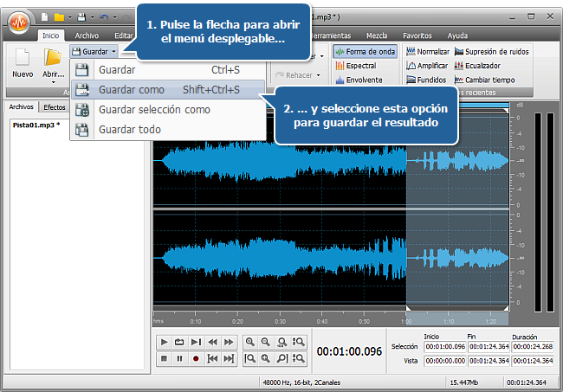Apply the Amplificar effect
563x392 pixels.
point(427,66)
